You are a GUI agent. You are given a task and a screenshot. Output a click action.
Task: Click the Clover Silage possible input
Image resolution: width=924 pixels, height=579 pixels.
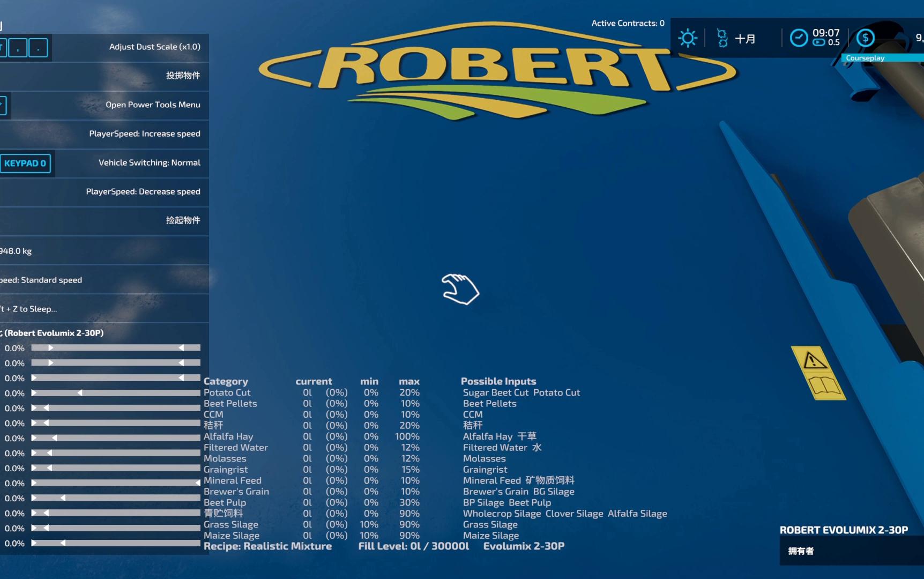(x=575, y=513)
